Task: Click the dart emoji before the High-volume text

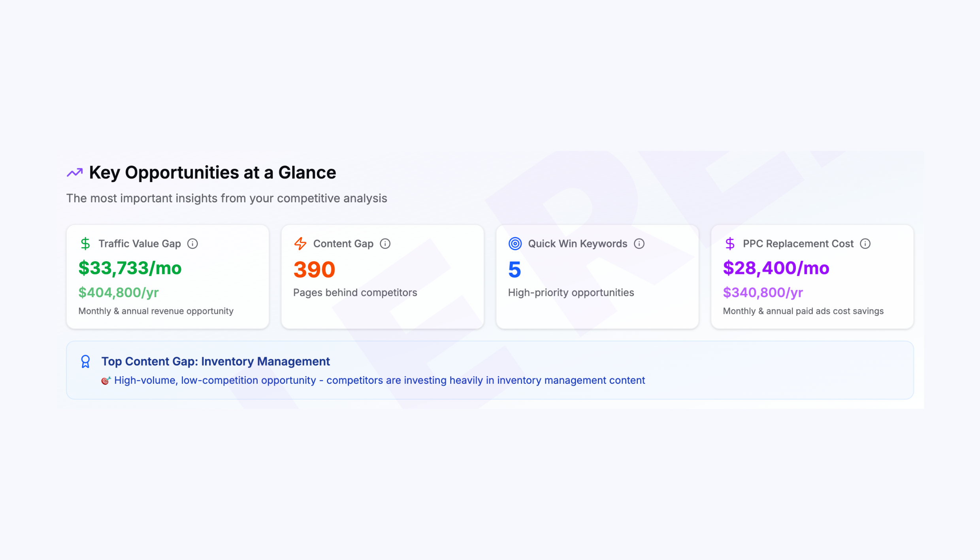Action: coord(106,381)
